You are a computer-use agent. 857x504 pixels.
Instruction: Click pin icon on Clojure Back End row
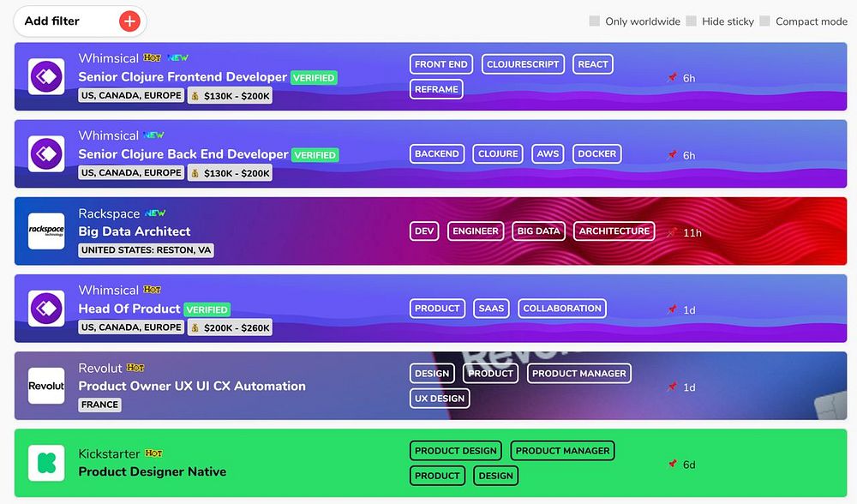point(672,154)
